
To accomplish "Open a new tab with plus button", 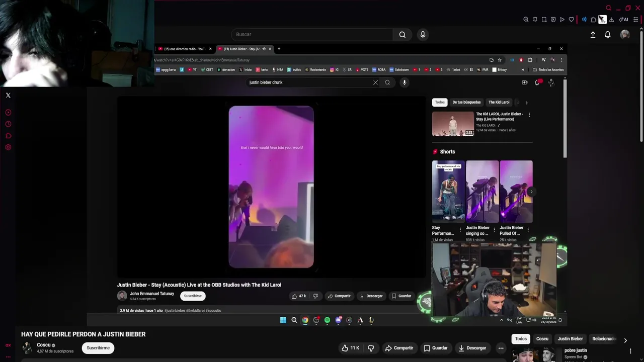I will 279,49.
